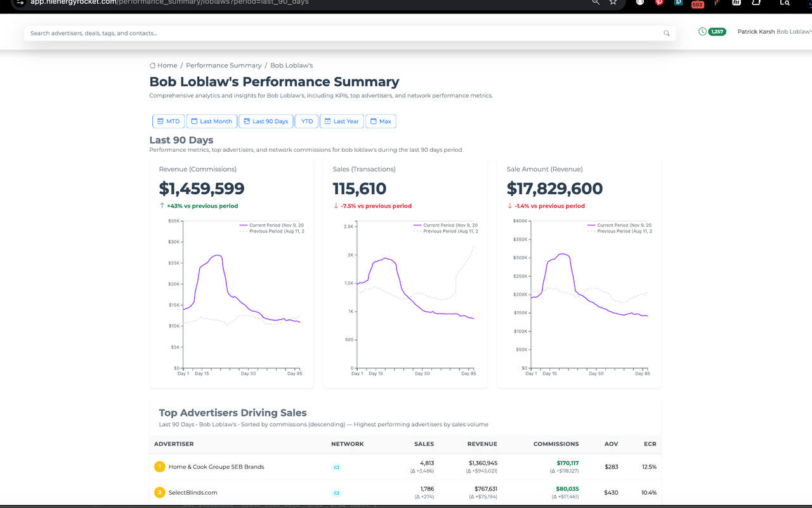Screen dimensions: 812x508
Task: Click the Network column header
Action: [x=347, y=444]
